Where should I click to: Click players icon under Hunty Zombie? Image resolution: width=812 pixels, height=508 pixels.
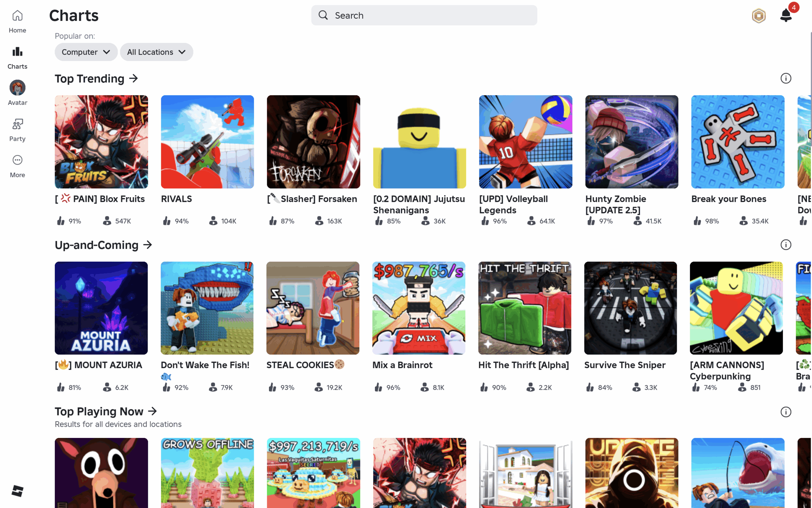tap(638, 221)
